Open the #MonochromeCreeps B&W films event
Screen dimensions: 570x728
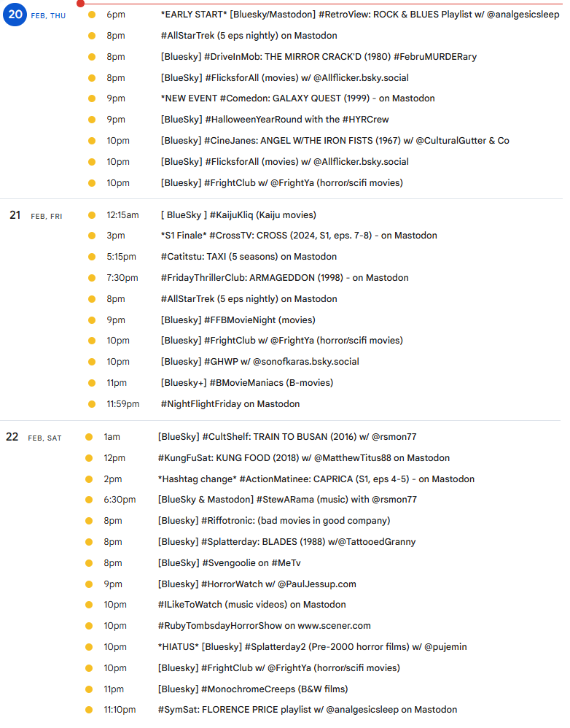(x=253, y=689)
